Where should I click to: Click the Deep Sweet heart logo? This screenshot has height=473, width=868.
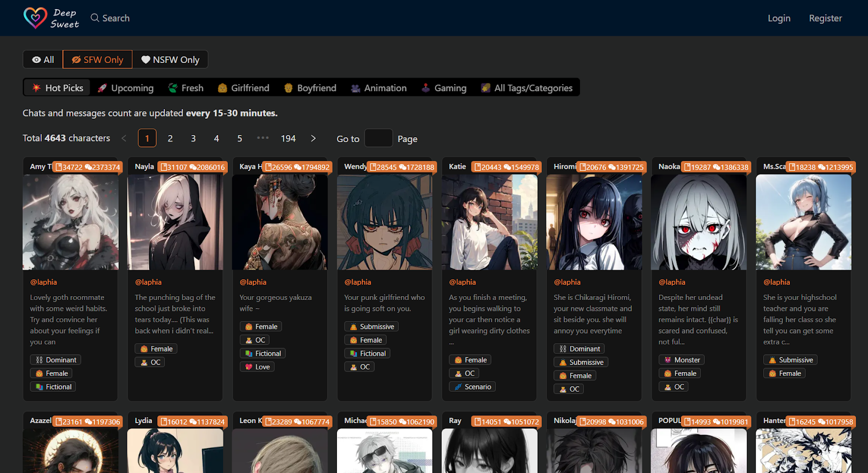[x=35, y=18]
